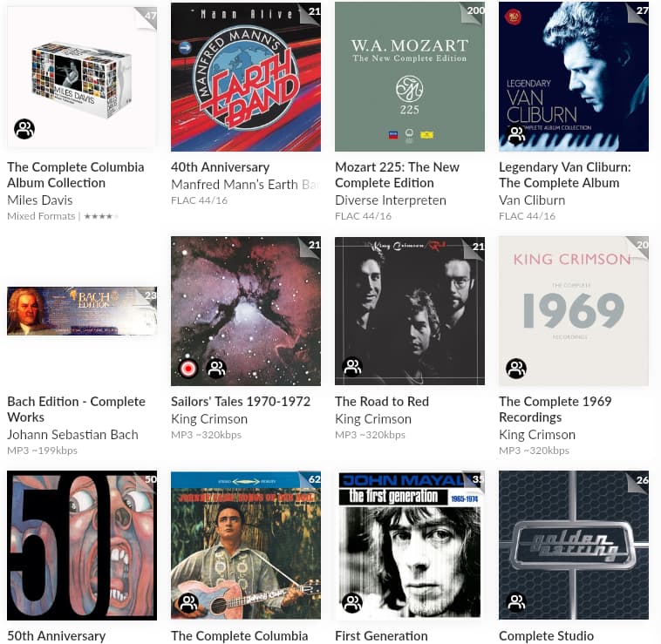Open Manfred Mann's Earth Band artist link

pos(245,185)
